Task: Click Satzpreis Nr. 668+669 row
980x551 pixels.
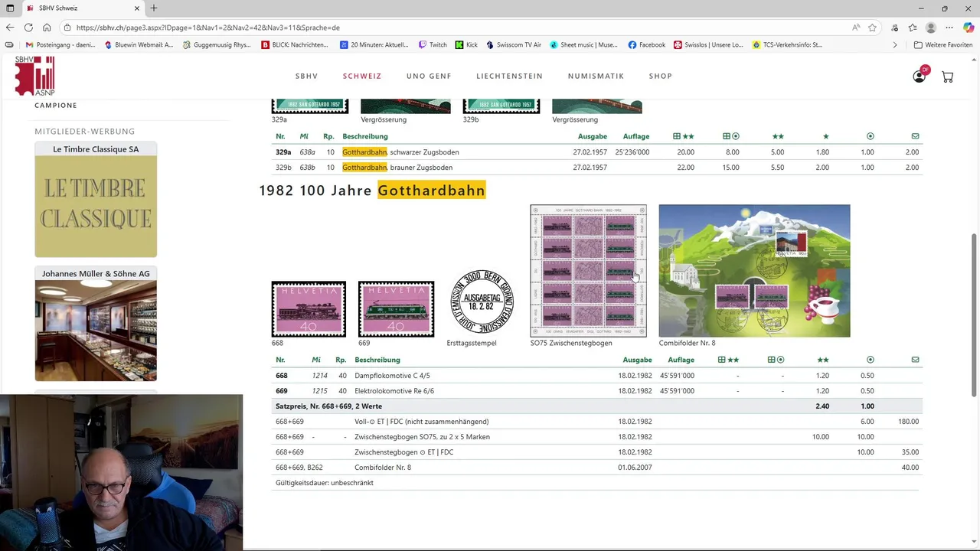Action: coord(597,406)
